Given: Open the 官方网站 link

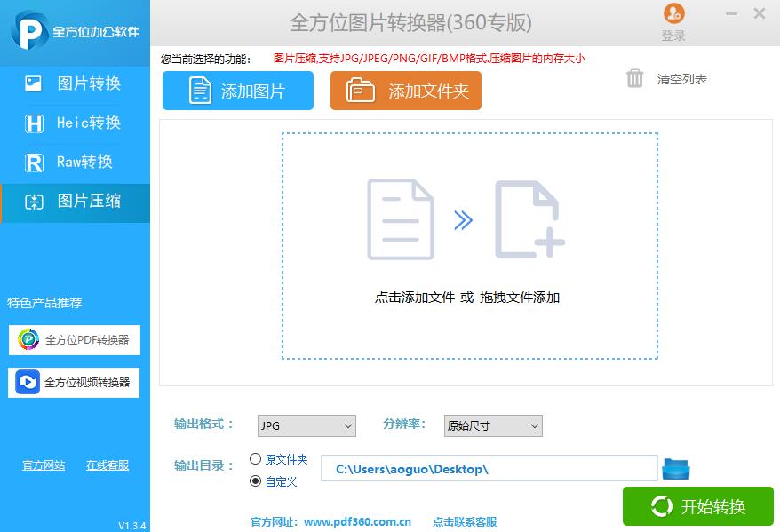Looking at the screenshot, I should tap(44, 465).
